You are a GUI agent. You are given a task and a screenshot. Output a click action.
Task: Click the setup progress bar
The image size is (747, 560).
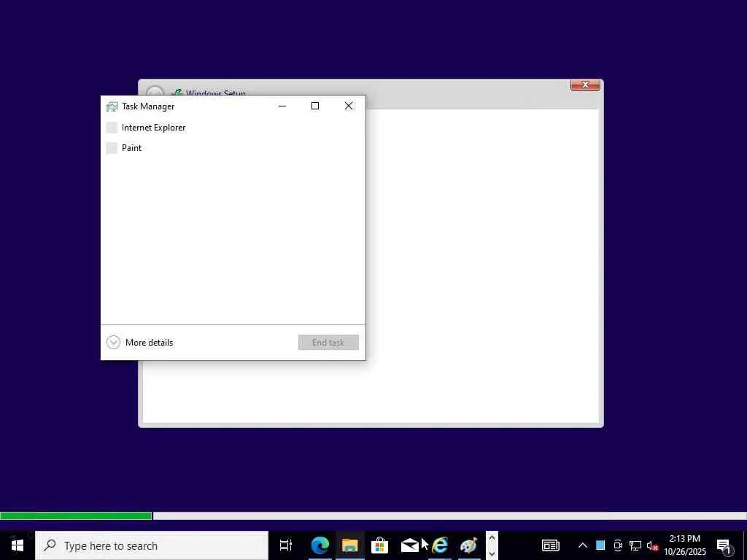[x=373, y=516]
